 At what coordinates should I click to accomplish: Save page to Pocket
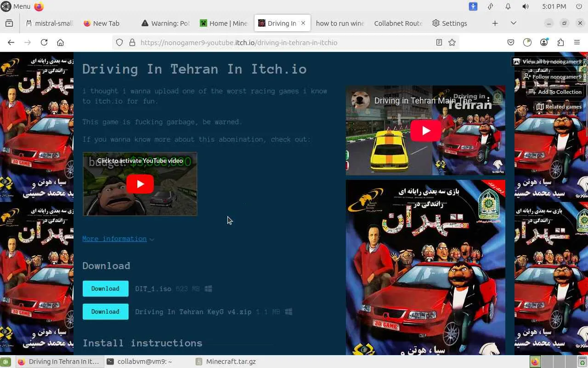point(511,42)
